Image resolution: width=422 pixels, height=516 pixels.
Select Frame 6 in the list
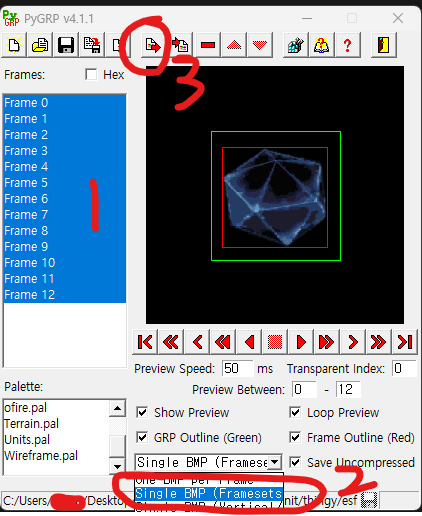(x=65, y=199)
